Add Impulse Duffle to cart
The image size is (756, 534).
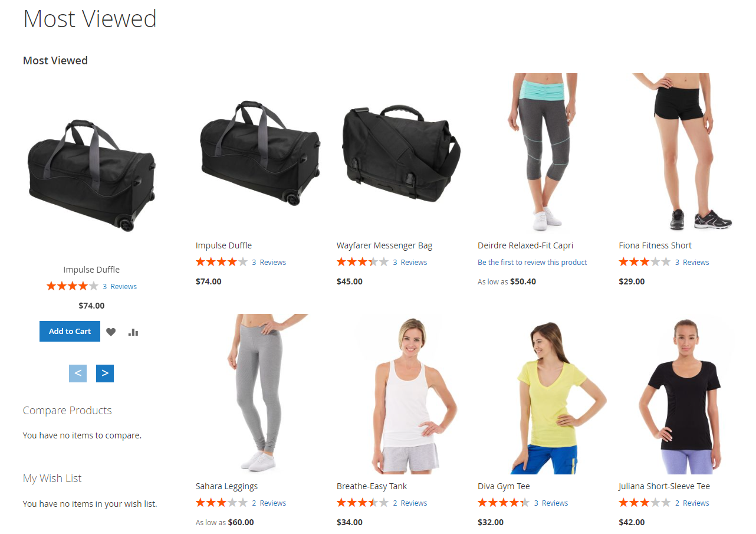[x=70, y=332]
